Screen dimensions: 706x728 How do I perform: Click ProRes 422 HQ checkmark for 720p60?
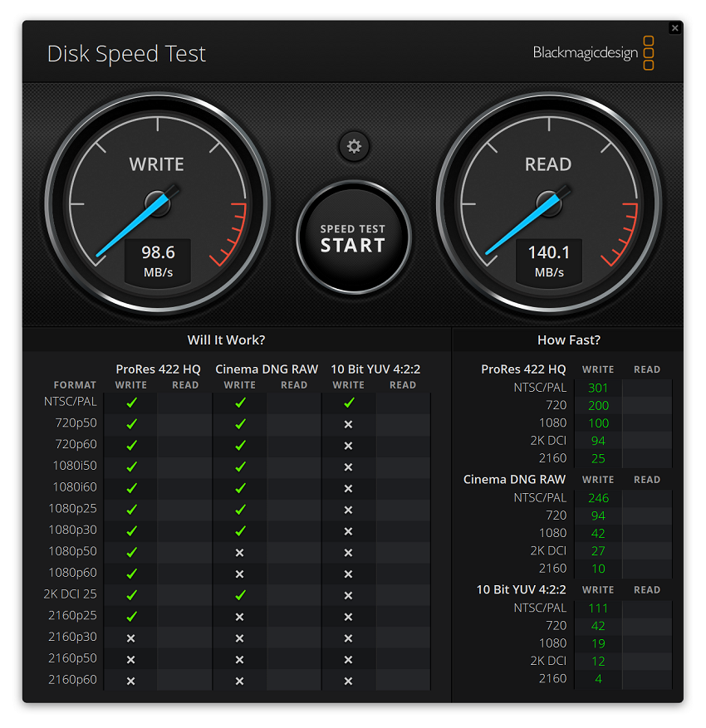click(132, 445)
